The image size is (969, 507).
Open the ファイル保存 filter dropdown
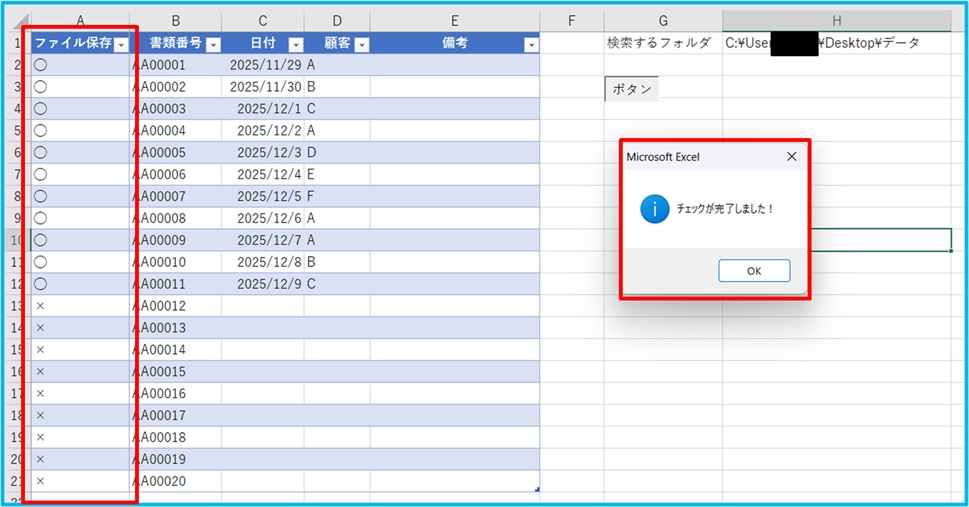point(121,44)
